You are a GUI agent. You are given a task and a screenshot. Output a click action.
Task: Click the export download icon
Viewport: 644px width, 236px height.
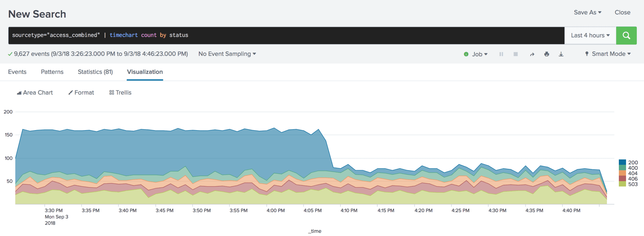pos(561,54)
